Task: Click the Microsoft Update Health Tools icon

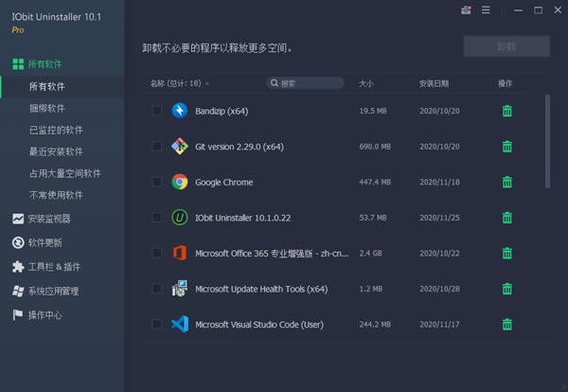Action: tap(180, 289)
